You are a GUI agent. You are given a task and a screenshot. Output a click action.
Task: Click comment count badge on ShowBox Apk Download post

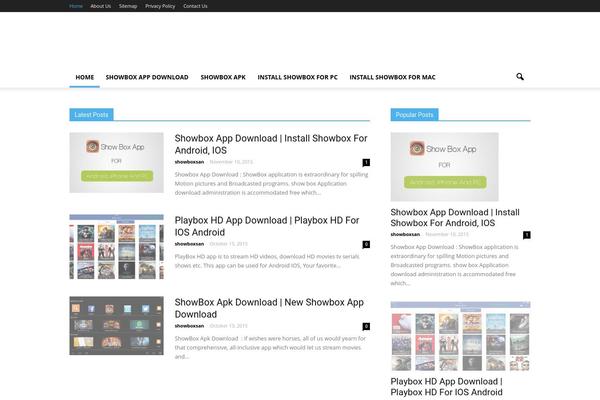[366, 326]
